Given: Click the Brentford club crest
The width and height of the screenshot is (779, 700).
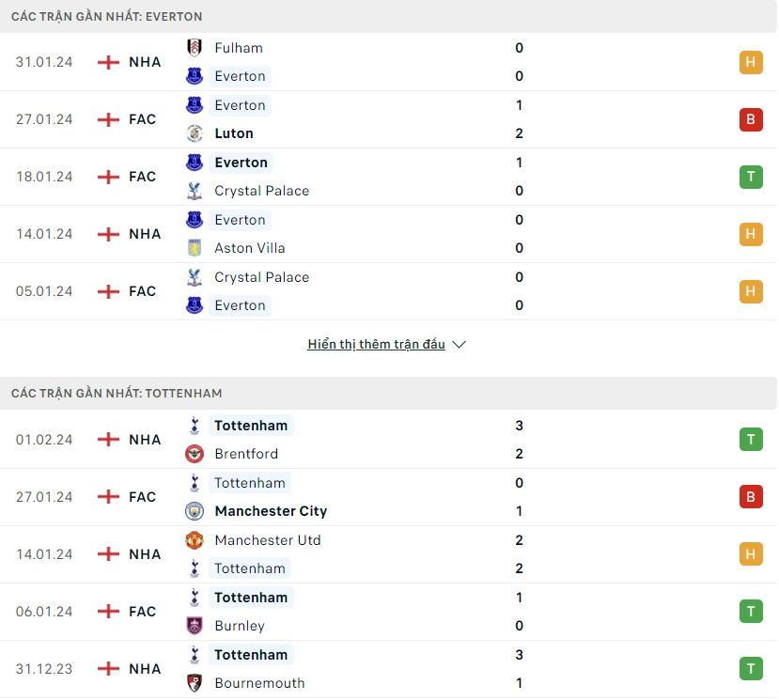Looking at the screenshot, I should tap(195, 454).
